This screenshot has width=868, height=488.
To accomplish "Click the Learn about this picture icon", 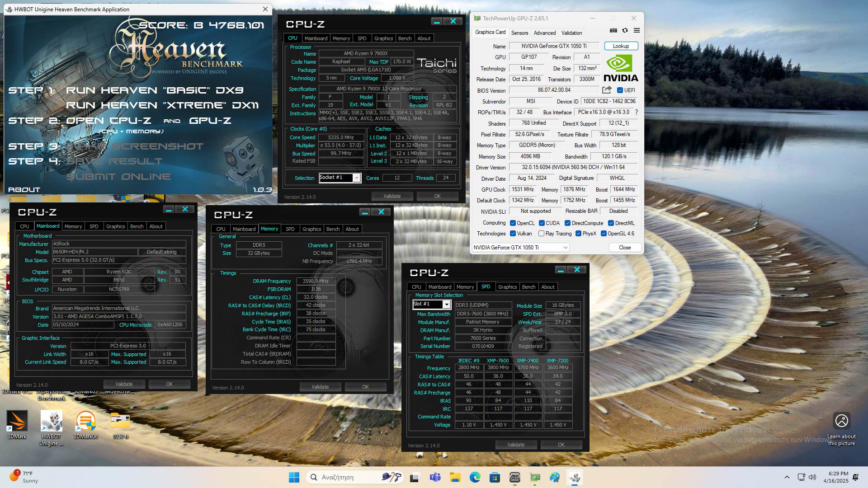I will [x=841, y=421].
